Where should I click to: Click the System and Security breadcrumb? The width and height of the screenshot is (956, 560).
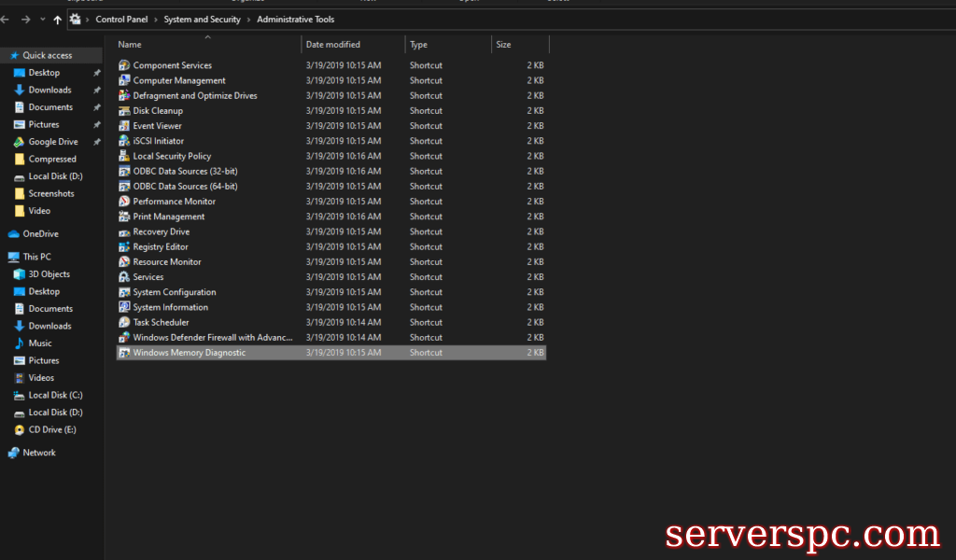pyautogui.click(x=202, y=20)
